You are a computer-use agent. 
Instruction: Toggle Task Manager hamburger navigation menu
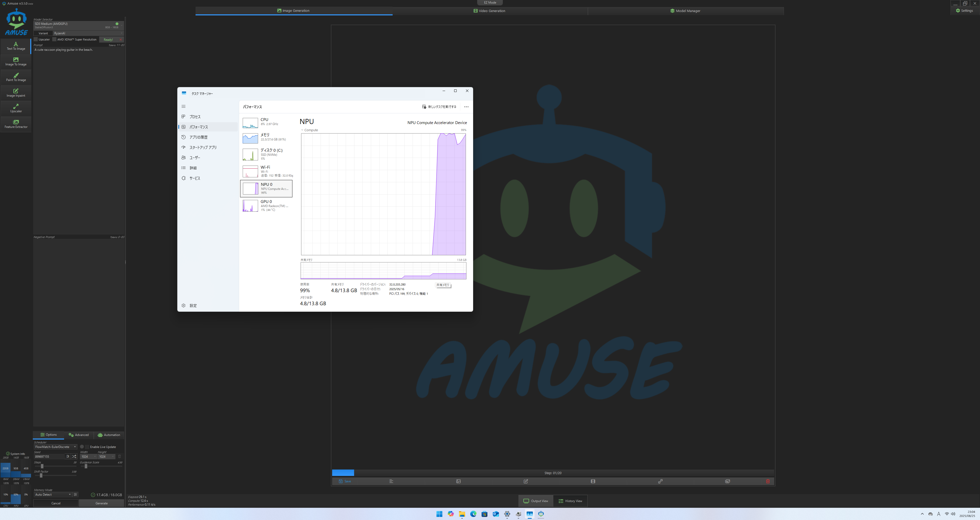[183, 107]
